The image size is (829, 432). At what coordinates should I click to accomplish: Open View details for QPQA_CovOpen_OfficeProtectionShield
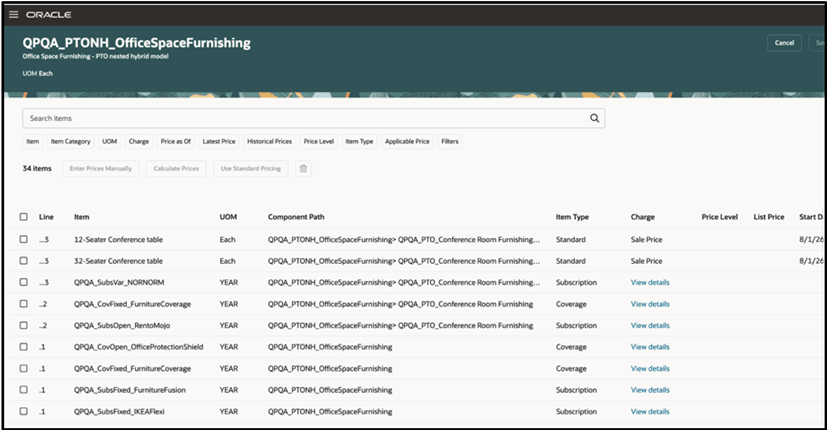650,347
